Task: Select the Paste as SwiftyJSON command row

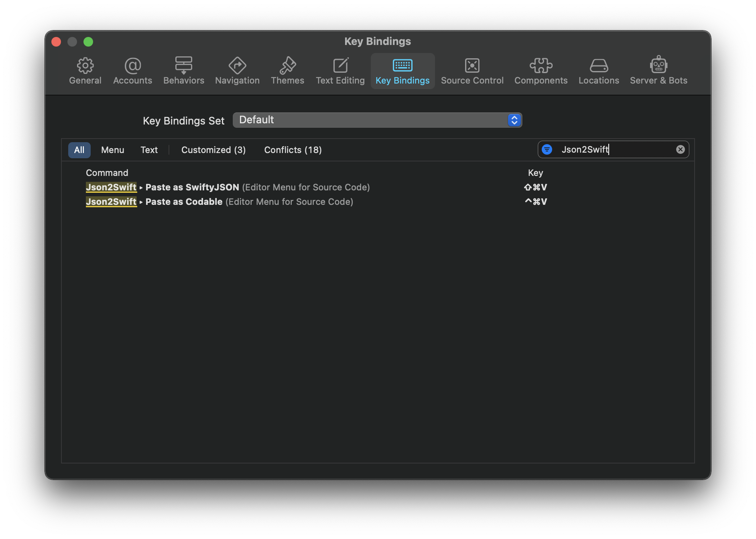Action: coord(378,187)
